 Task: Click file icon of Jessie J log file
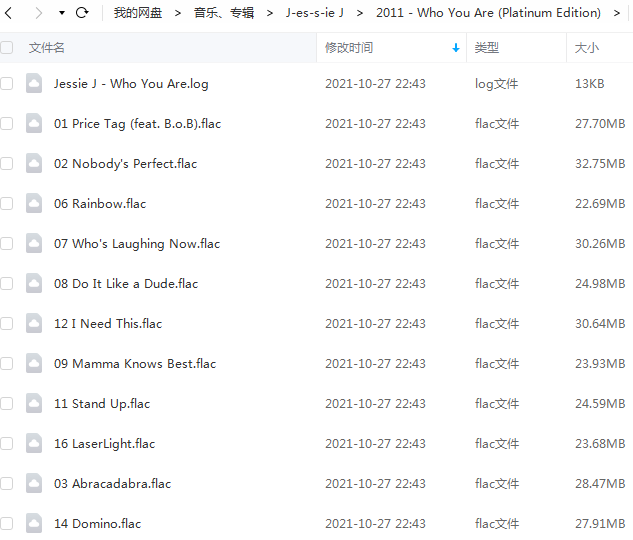(35, 84)
